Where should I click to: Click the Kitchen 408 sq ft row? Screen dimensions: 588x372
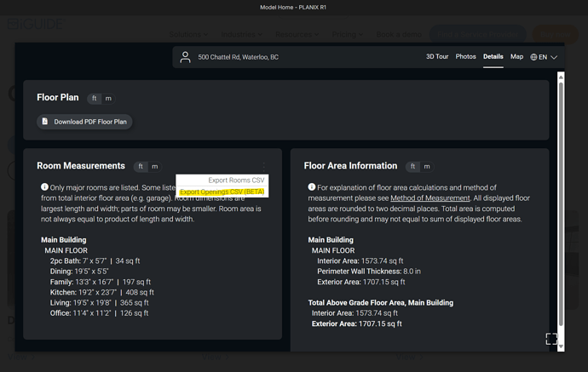point(102,292)
